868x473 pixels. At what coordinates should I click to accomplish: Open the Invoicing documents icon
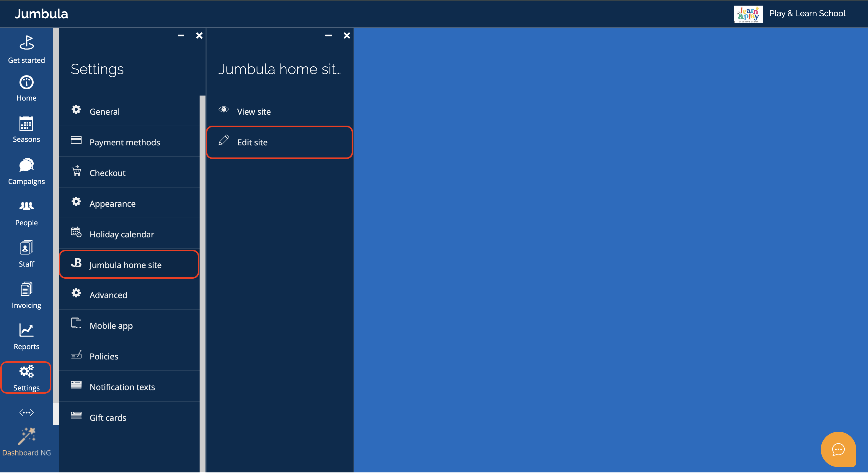pos(26,289)
